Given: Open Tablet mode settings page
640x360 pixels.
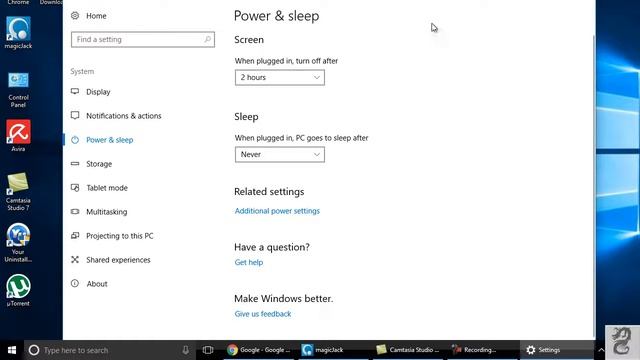Looking at the screenshot, I should coord(107,188).
